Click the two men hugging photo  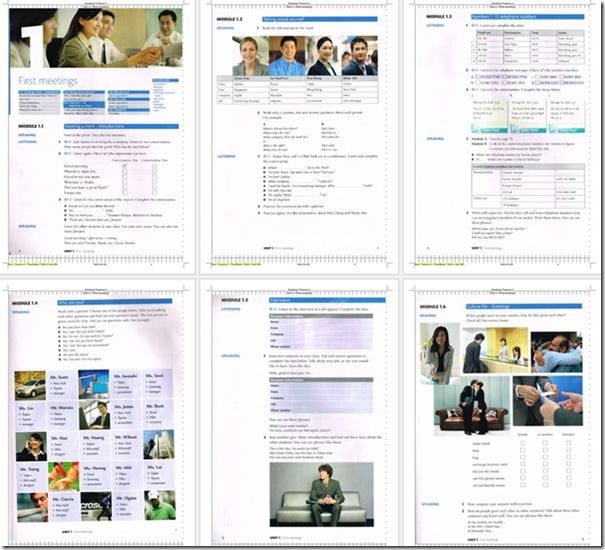556,352
